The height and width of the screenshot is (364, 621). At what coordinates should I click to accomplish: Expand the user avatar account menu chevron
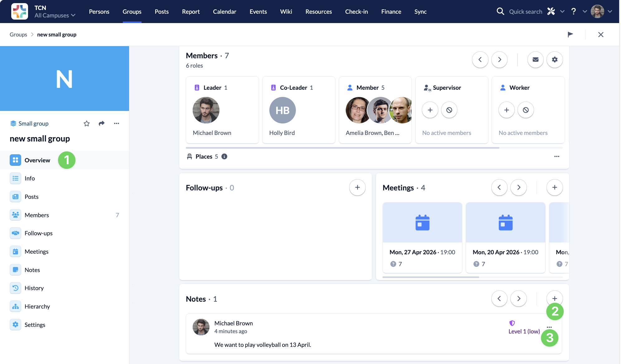(x=610, y=12)
